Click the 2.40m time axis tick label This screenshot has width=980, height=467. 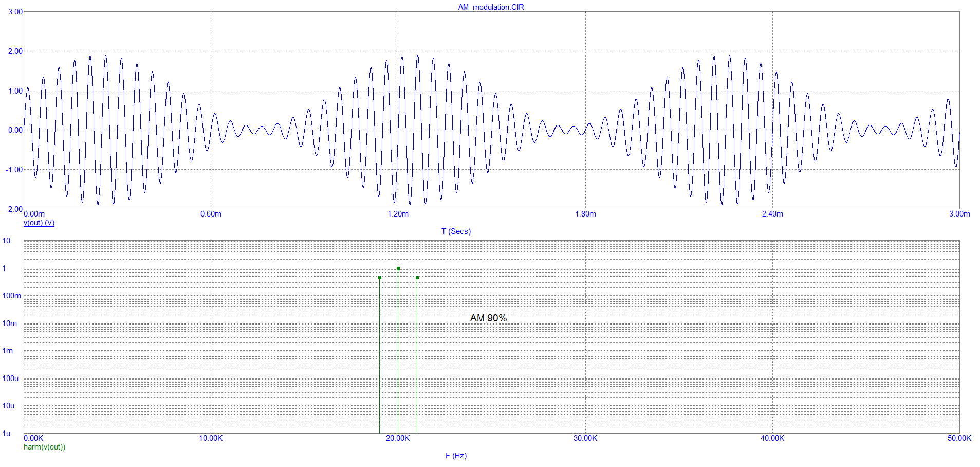coord(772,214)
